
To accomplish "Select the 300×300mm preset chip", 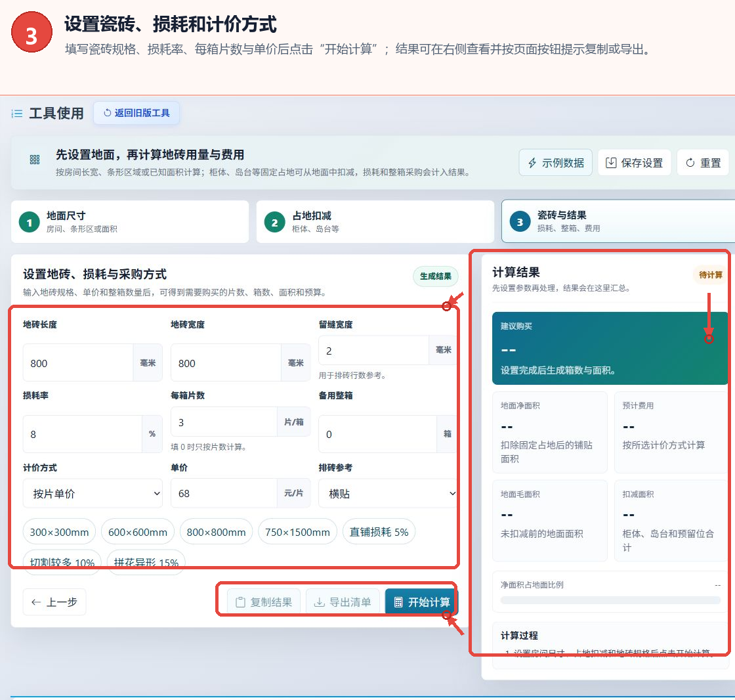I will [x=59, y=532].
